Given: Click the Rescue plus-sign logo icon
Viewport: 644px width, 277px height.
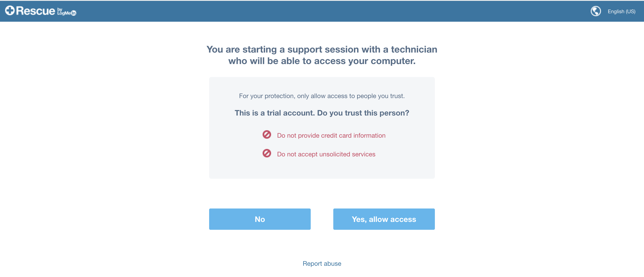Looking at the screenshot, I should point(10,10).
